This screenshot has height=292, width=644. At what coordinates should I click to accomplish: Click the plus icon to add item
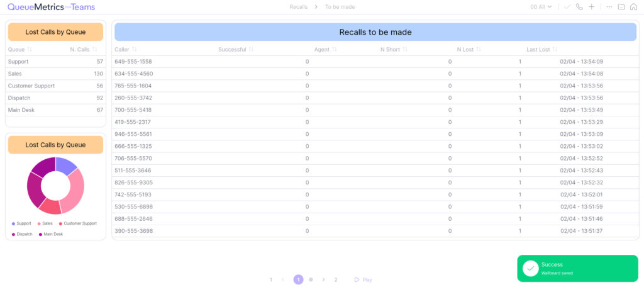click(591, 7)
